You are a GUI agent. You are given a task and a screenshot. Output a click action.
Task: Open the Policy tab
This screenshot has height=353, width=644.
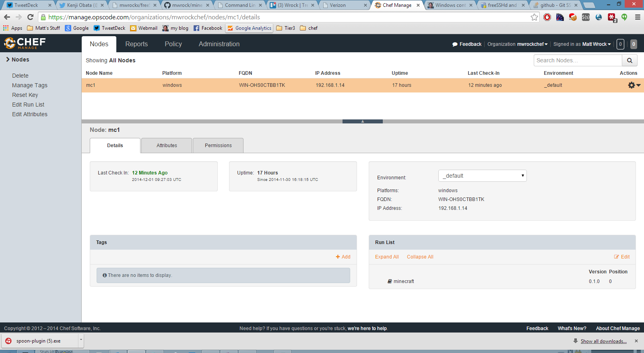point(173,44)
